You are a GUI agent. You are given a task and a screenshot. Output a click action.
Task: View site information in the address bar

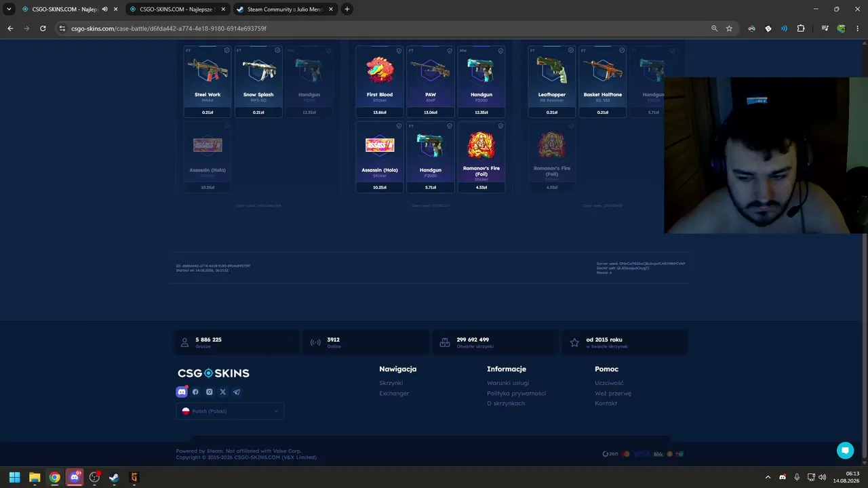click(x=62, y=28)
